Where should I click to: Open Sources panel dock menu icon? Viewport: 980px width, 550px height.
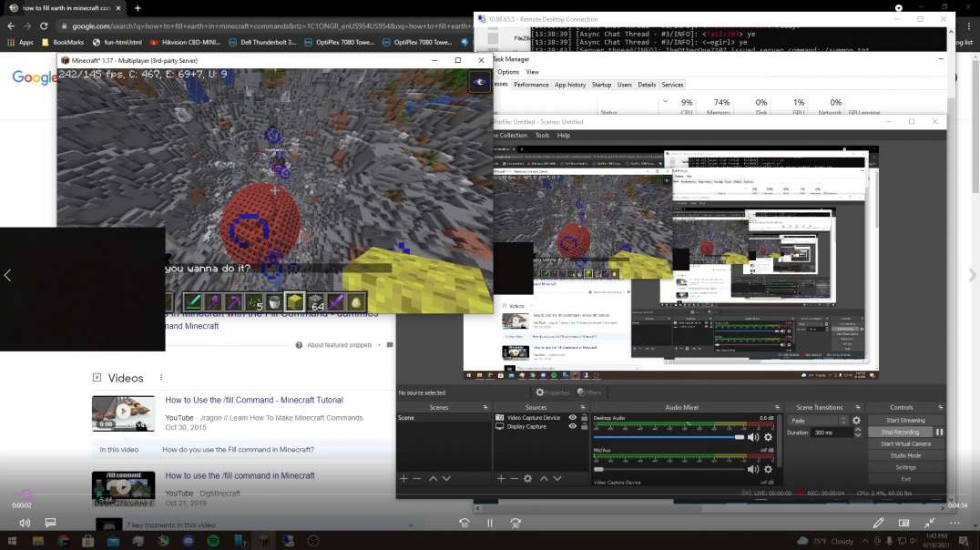click(583, 408)
